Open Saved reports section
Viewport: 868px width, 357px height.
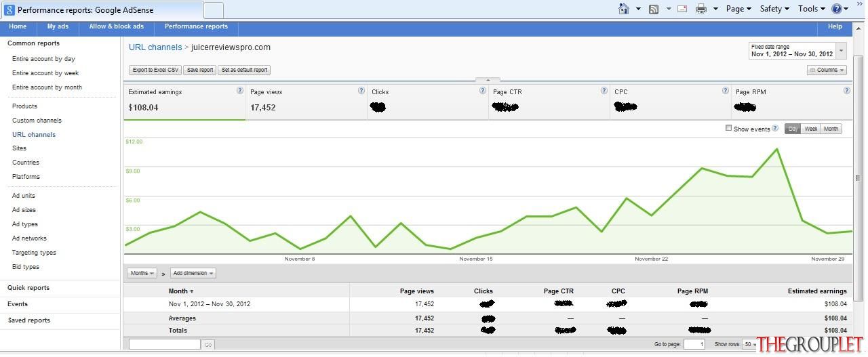[x=29, y=320]
